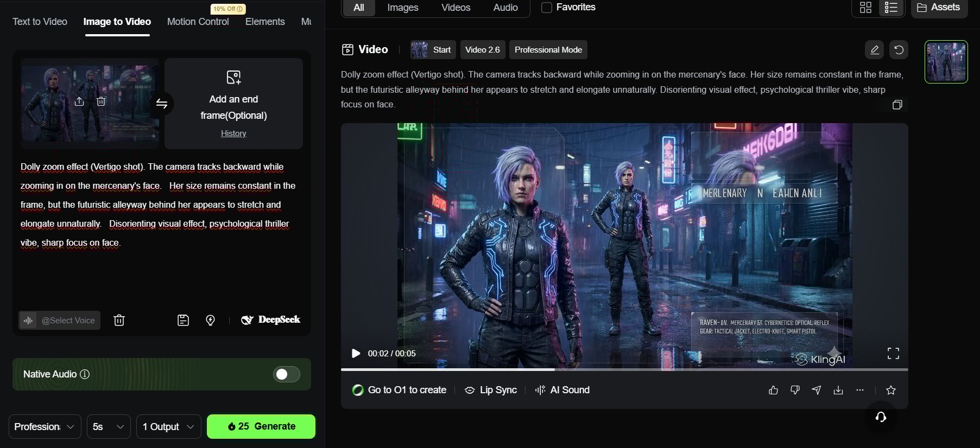This screenshot has width=980, height=448.
Task: Click the DeepSeek prompt assistant button
Action: pos(271,320)
